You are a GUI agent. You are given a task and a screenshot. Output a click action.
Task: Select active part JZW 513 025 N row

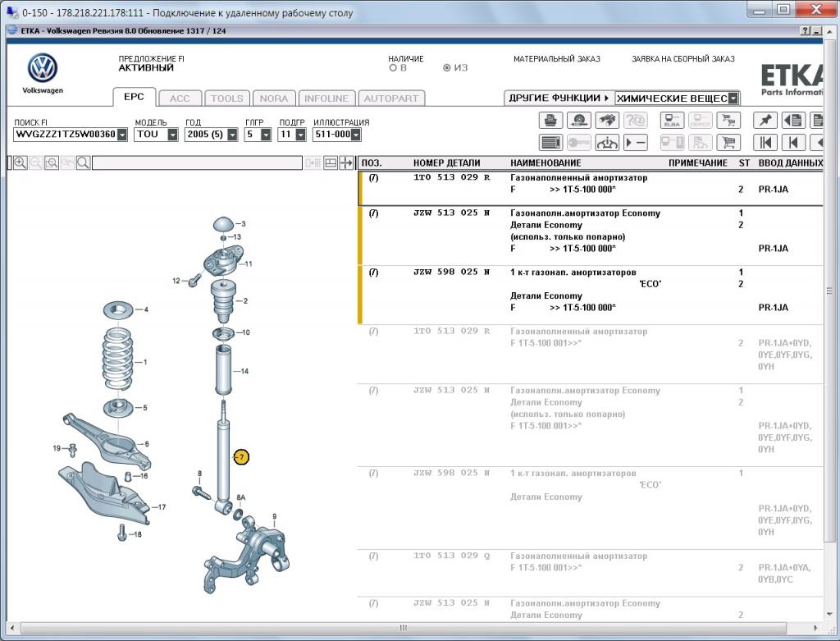click(592, 236)
